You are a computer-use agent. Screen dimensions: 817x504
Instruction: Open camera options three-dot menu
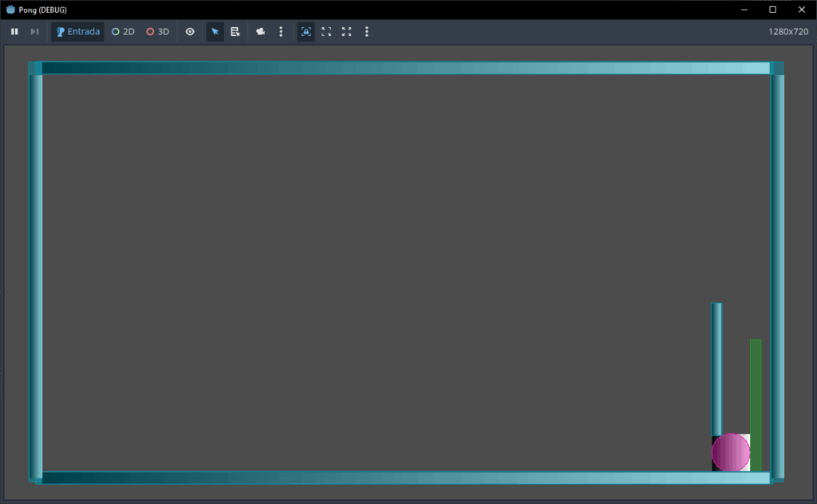pos(281,32)
